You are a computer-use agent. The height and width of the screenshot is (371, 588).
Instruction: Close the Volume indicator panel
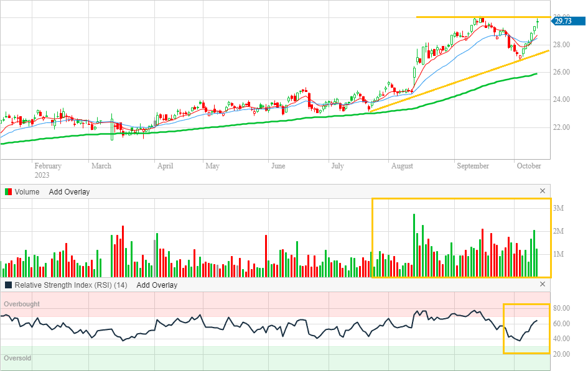pyautogui.click(x=542, y=191)
